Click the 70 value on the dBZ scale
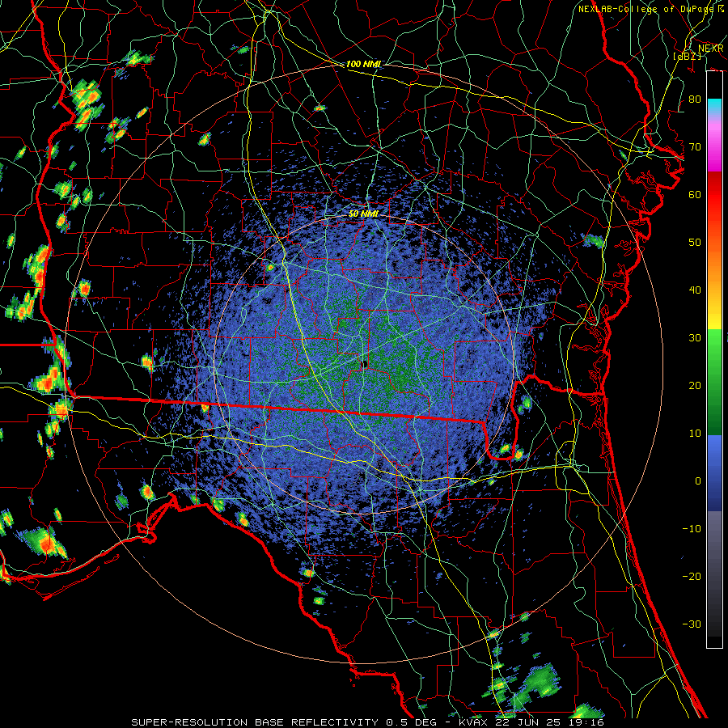 (695, 147)
